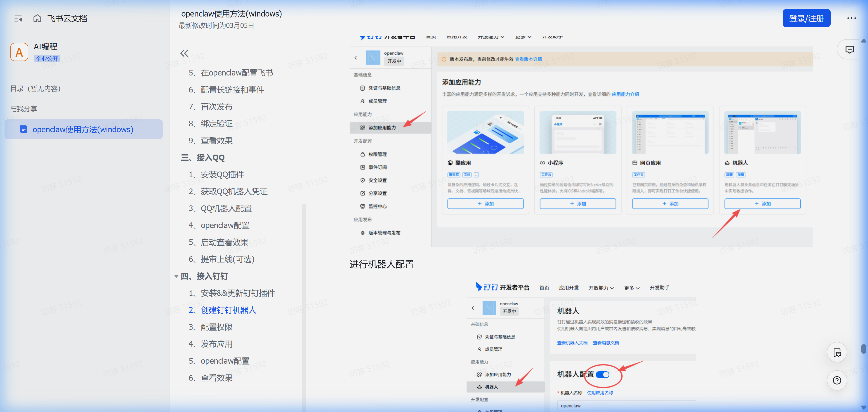Open the AI编程 space avatar icon
Screen dimensions: 868x412
pos(19,52)
